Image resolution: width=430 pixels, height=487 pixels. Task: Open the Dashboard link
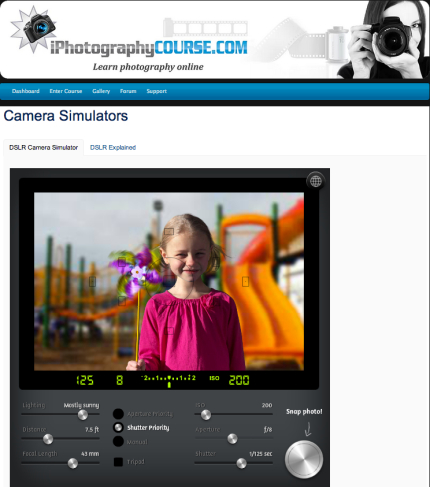[26, 91]
